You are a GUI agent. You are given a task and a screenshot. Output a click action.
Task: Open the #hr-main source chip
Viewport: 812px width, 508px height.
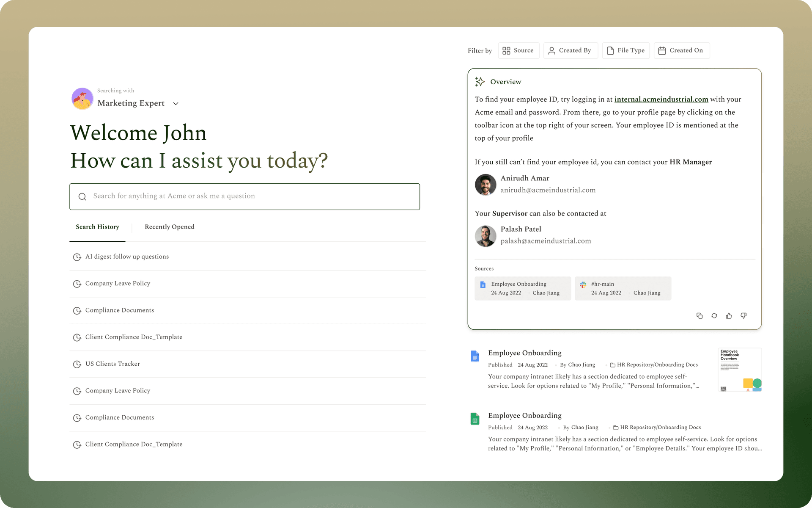point(623,288)
